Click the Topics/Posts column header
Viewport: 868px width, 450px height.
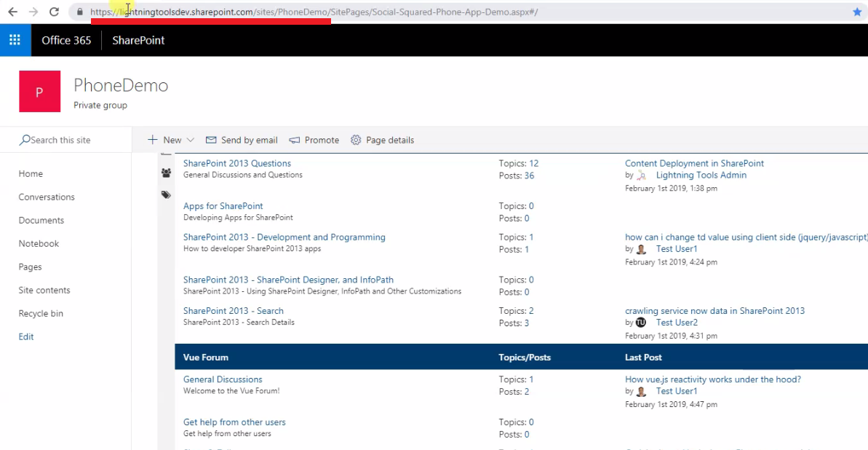[x=525, y=358]
